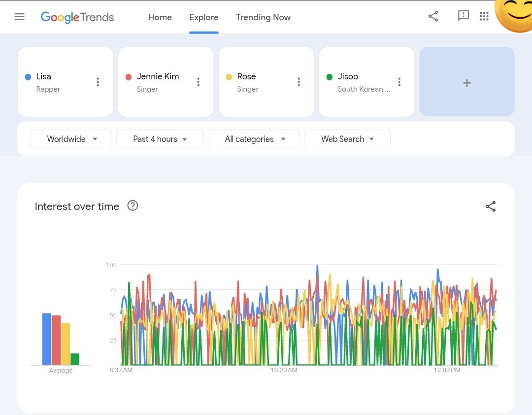Click the '75' y-axis label
This screenshot has height=415, width=532.
[x=113, y=290]
